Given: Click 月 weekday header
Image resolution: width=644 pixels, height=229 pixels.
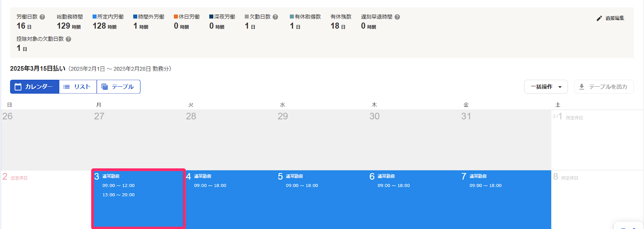Looking at the screenshot, I should [99, 105].
